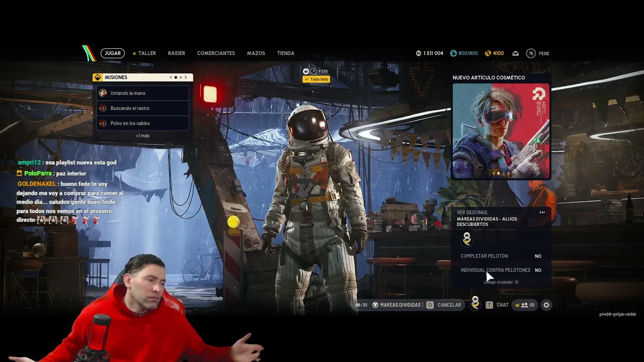Image resolution: width=644 pixels, height=362 pixels.
Task: Open the Polvo en los cables mission
Action: tap(143, 123)
